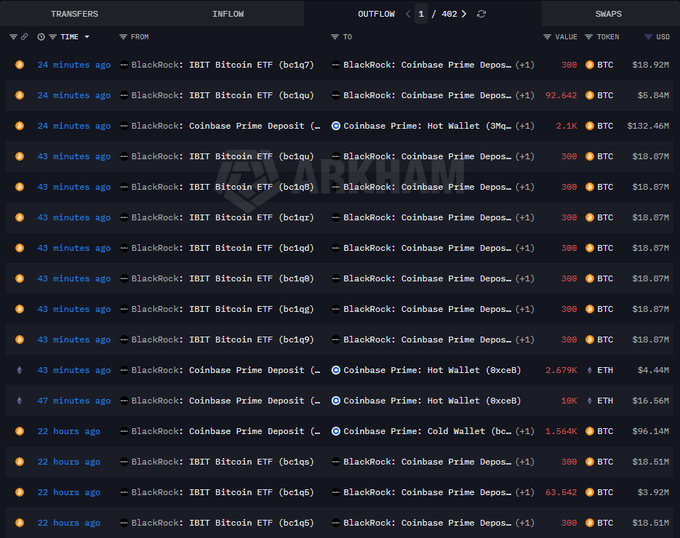Click the clock icon beside TIME

coord(41,37)
